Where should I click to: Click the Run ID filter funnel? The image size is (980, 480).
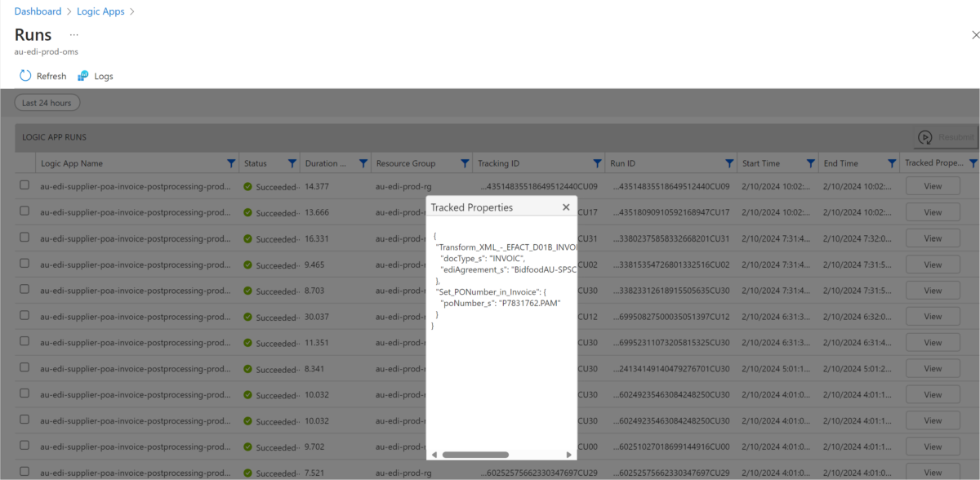(x=728, y=162)
